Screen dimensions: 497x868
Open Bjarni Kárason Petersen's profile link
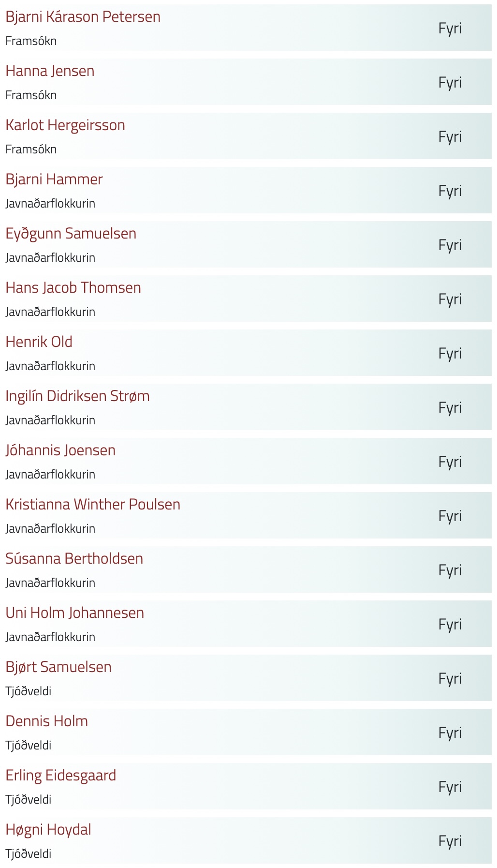pos(83,17)
